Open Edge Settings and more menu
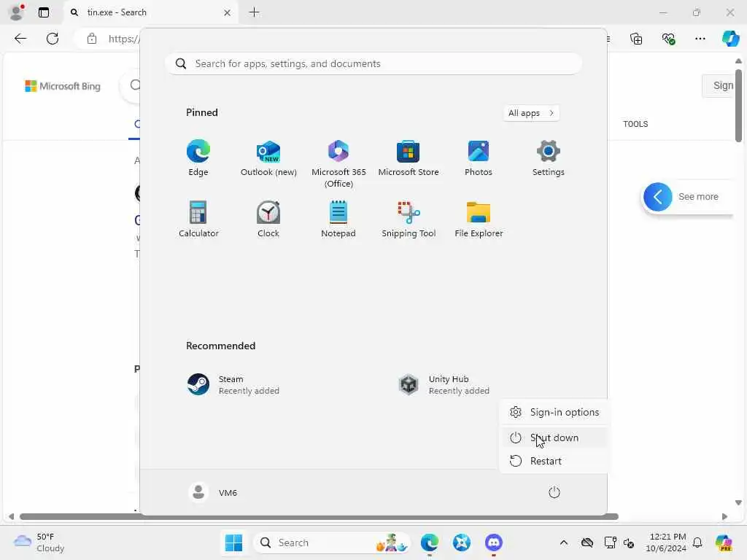Image resolution: width=747 pixels, height=560 pixels. [700, 39]
